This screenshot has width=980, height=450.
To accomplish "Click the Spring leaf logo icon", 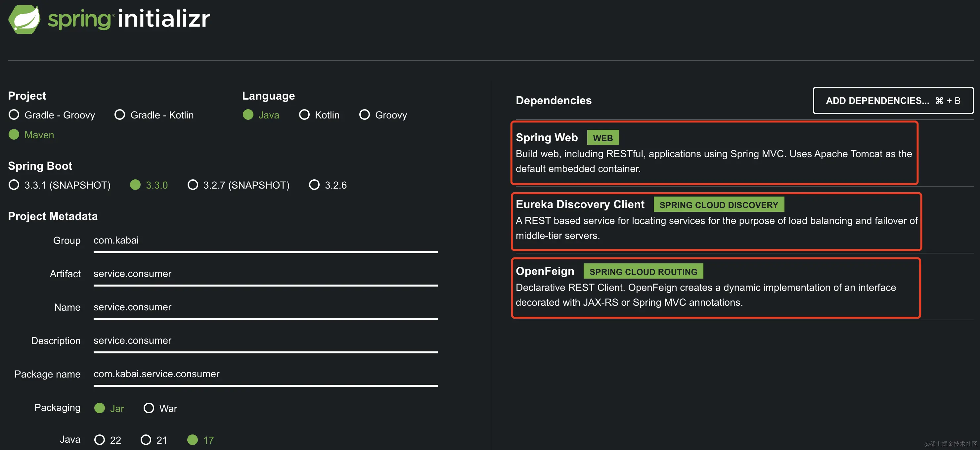I will 24,19.
